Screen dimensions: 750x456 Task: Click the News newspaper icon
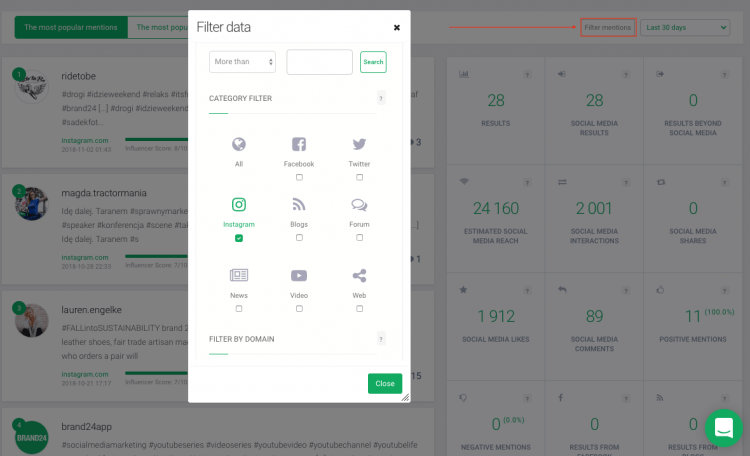tap(238, 276)
